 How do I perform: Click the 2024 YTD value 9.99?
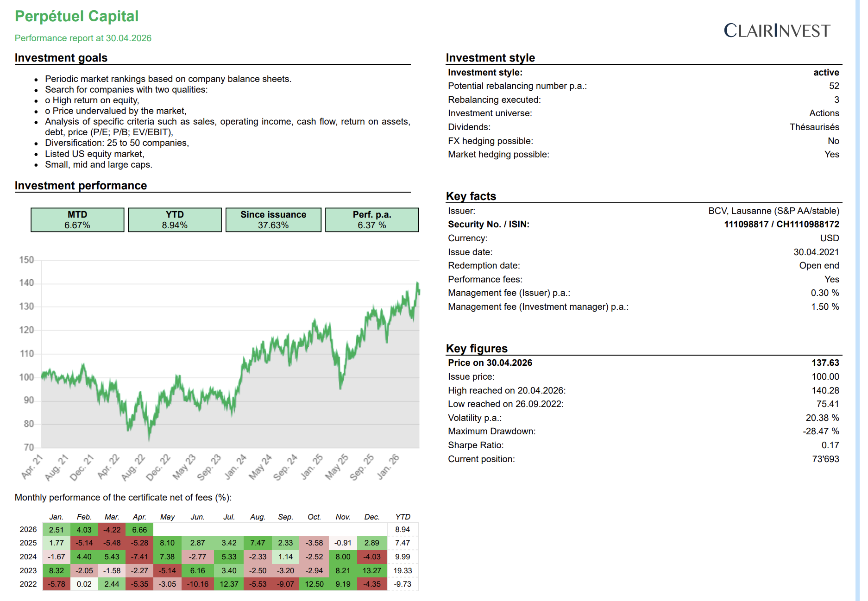(x=403, y=557)
